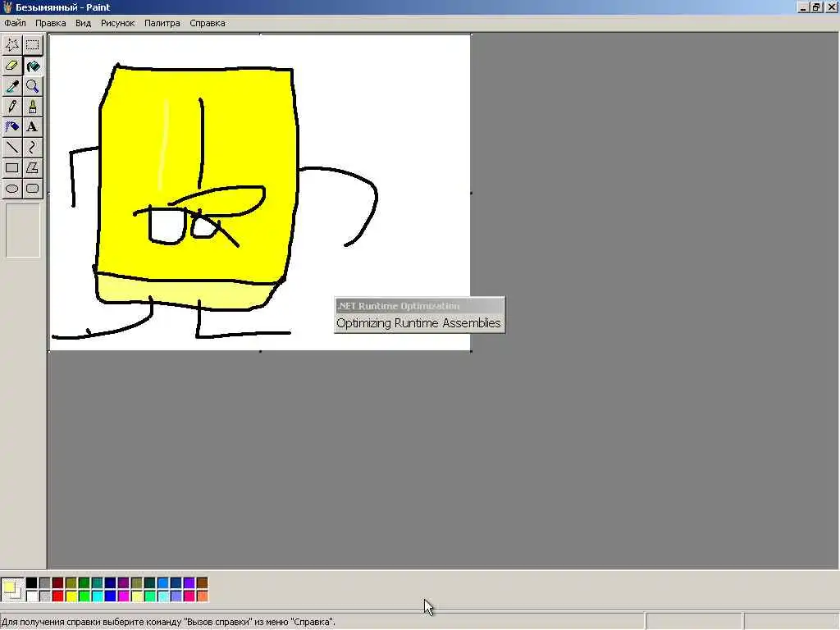Select the Rounded Rectangle tool
This screenshot has height=630, width=840.
click(x=33, y=189)
